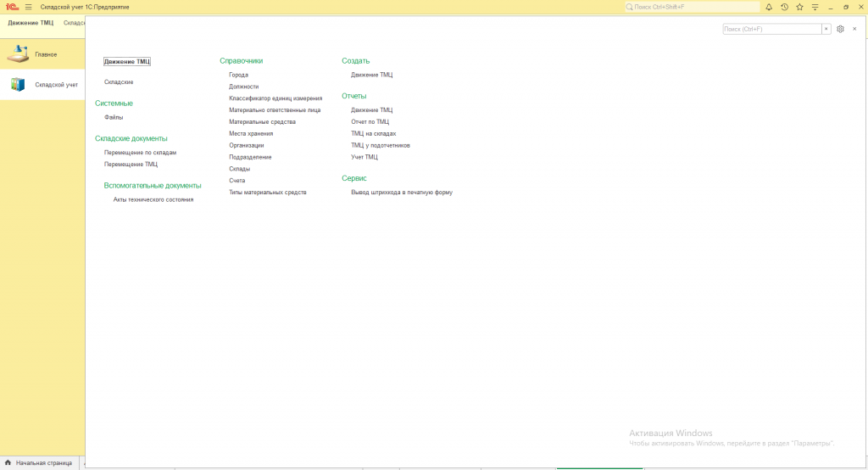Open Места хранения catalog
868x470 pixels.
[251, 133]
